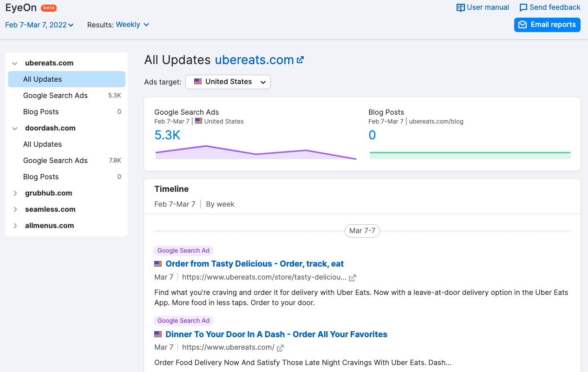This screenshot has width=588, height=372.
Task: Select Blog Posts under ubereats.com
Action: [66, 112]
